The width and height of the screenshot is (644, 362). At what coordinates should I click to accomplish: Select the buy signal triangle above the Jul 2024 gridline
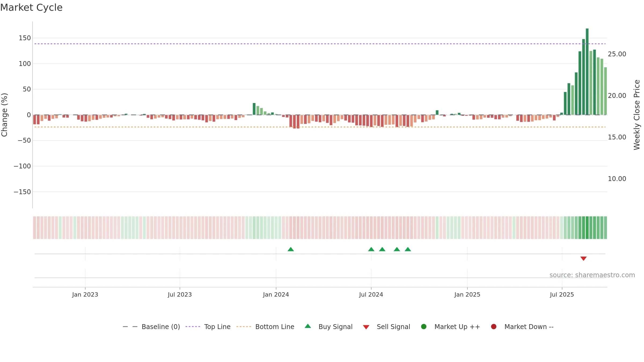point(371,249)
